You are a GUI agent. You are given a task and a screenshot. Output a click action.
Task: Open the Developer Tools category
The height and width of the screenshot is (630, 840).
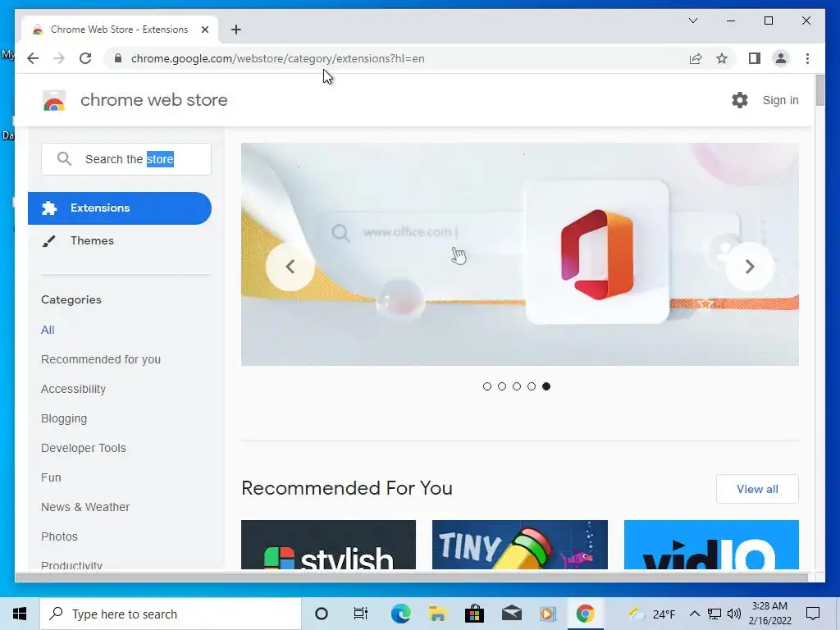[x=84, y=448]
